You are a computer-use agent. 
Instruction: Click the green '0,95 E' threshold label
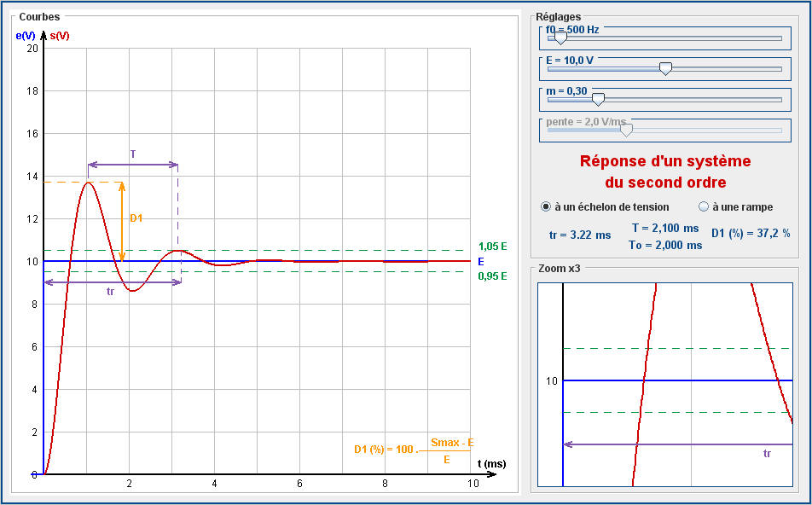click(x=492, y=276)
